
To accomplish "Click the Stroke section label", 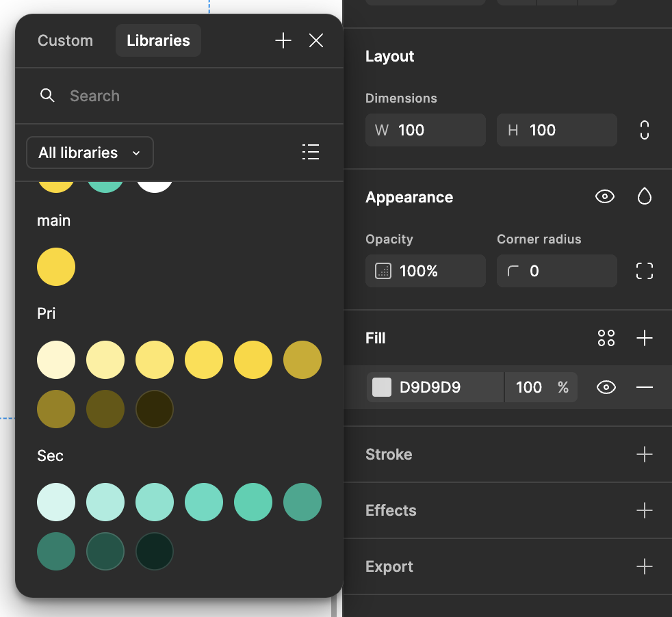I will point(389,454).
